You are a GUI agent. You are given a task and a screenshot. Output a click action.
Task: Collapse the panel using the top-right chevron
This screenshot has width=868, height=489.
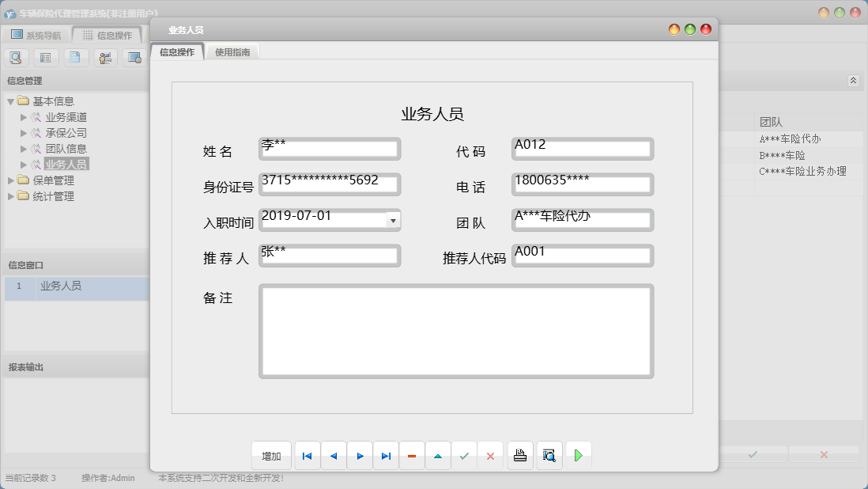(x=852, y=80)
